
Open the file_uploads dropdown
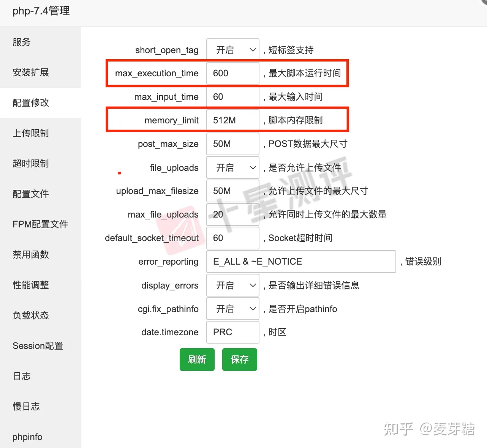pos(232,167)
